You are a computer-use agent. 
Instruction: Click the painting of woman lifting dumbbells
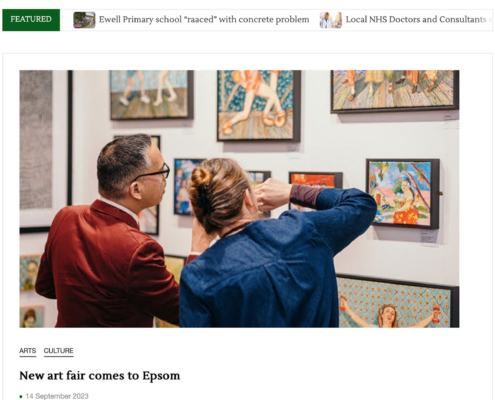[x=398, y=302]
